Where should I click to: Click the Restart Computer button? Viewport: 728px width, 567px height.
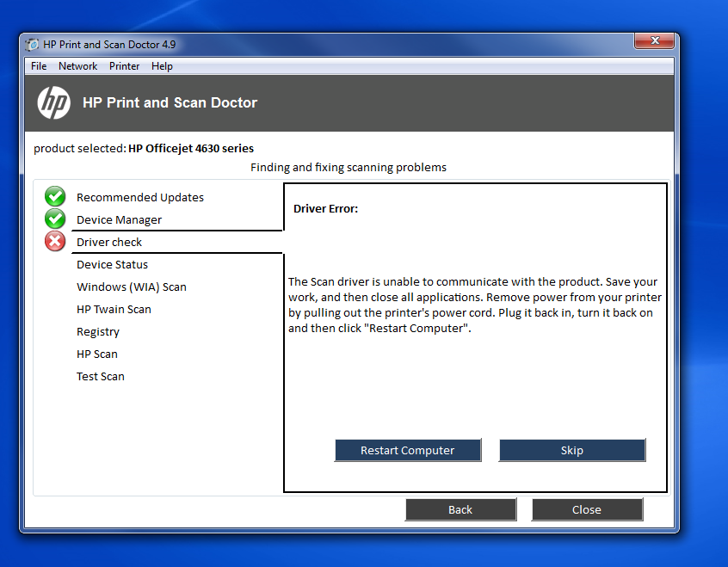point(408,450)
